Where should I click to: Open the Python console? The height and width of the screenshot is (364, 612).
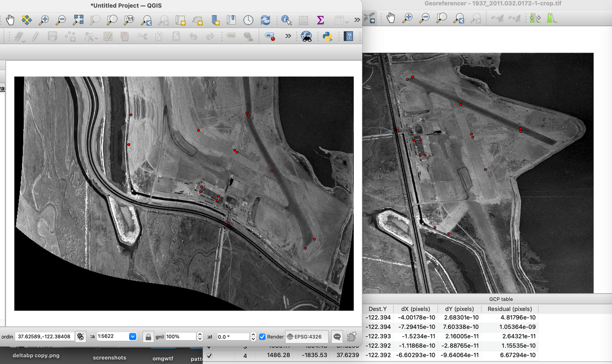328,36
